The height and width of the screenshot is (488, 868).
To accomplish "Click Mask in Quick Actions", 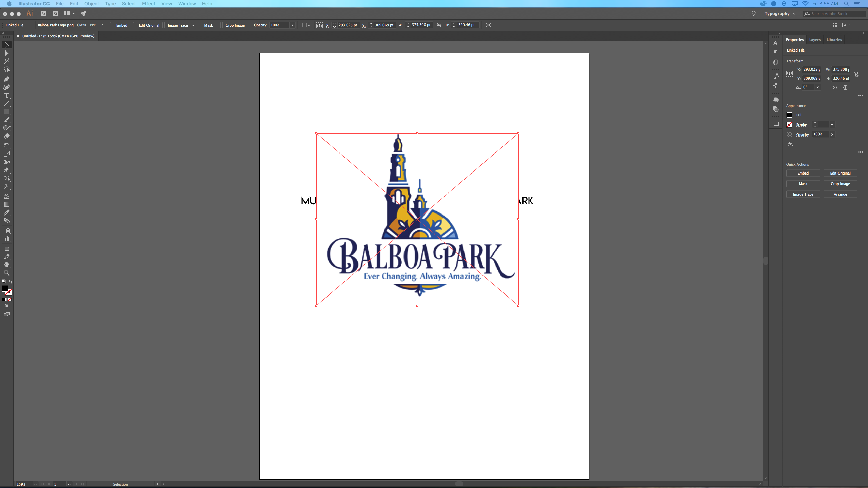I will tap(803, 184).
